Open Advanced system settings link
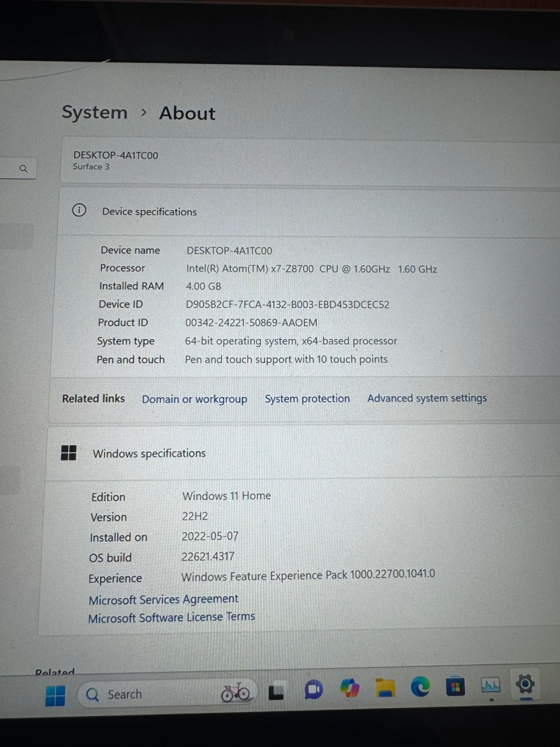This screenshot has height=747, width=560. point(427,398)
